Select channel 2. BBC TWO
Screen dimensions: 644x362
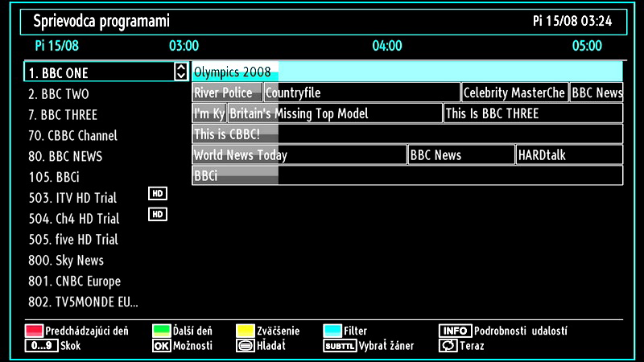(59, 94)
